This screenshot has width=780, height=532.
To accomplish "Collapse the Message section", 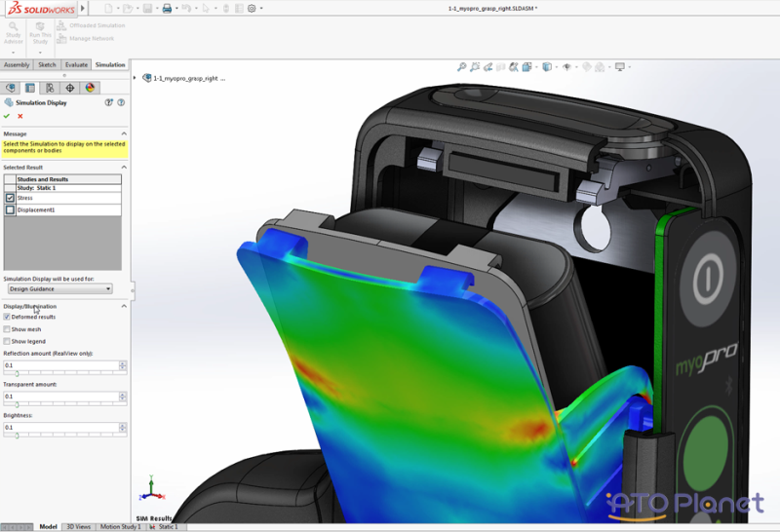I will [x=124, y=133].
